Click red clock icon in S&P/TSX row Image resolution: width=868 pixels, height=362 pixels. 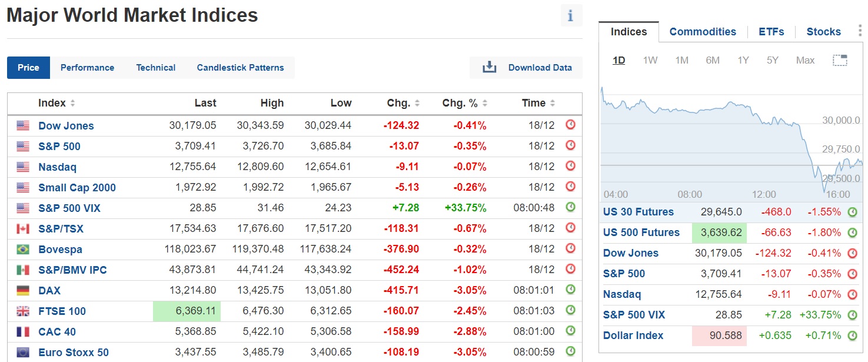click(570, 228)
